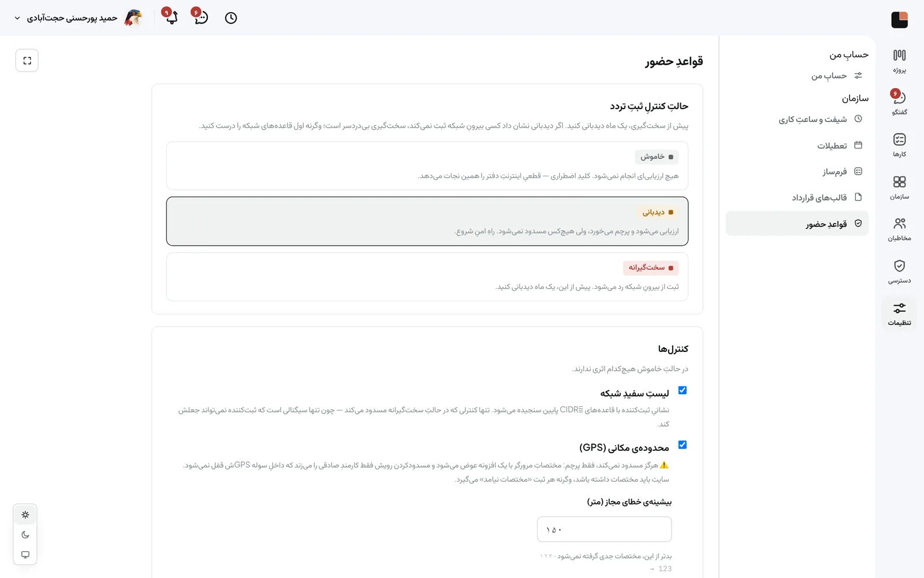Select the خاموش mode option
The image size is (924, 578).
tap(427, 166)
